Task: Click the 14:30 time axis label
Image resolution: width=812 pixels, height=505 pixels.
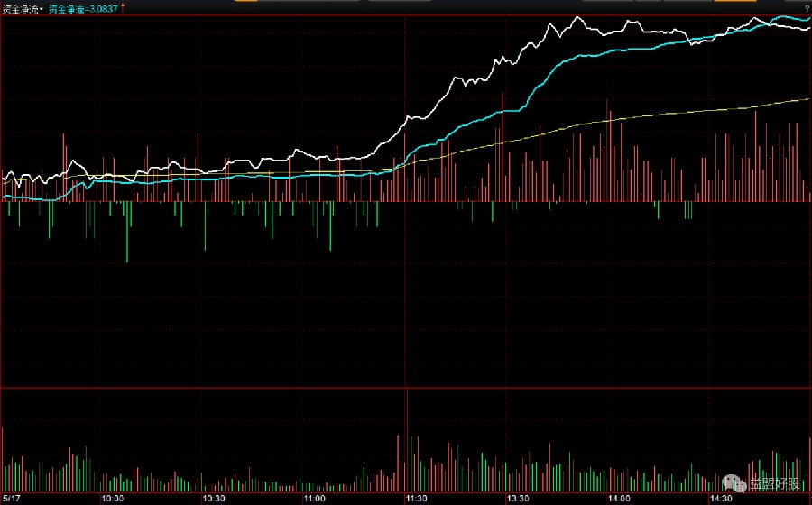Action: (721, 499)
